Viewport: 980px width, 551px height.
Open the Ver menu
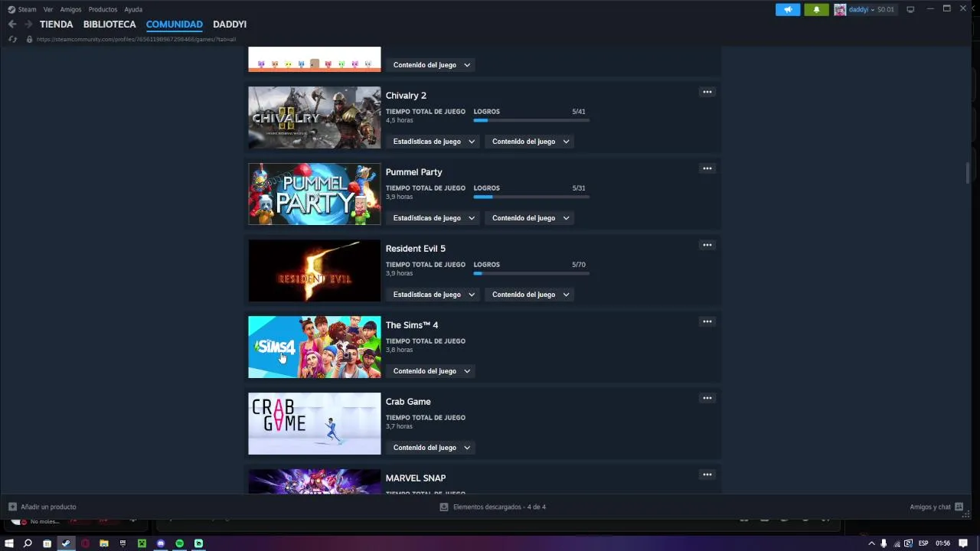click(48, 10)
